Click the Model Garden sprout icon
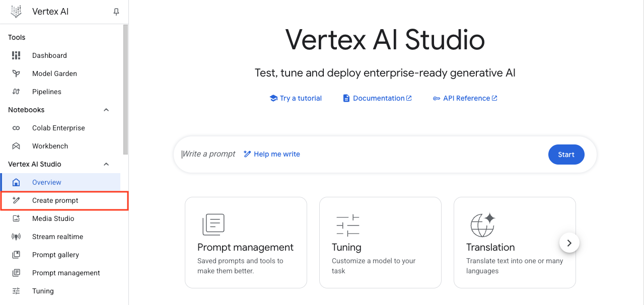The image size is (644, 305). point(16,73)
